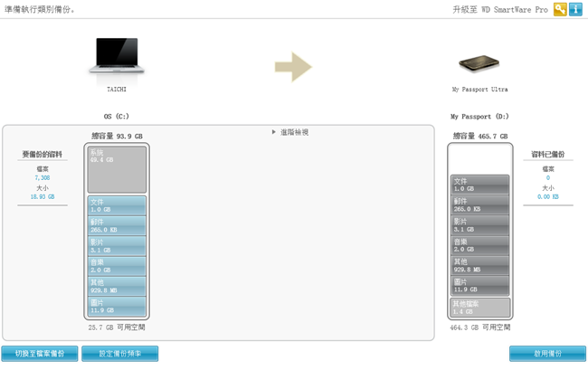Screen dimensions: 588x370
Task: Click 25.7 GB 可用空間 text
Action: (117, 327)
